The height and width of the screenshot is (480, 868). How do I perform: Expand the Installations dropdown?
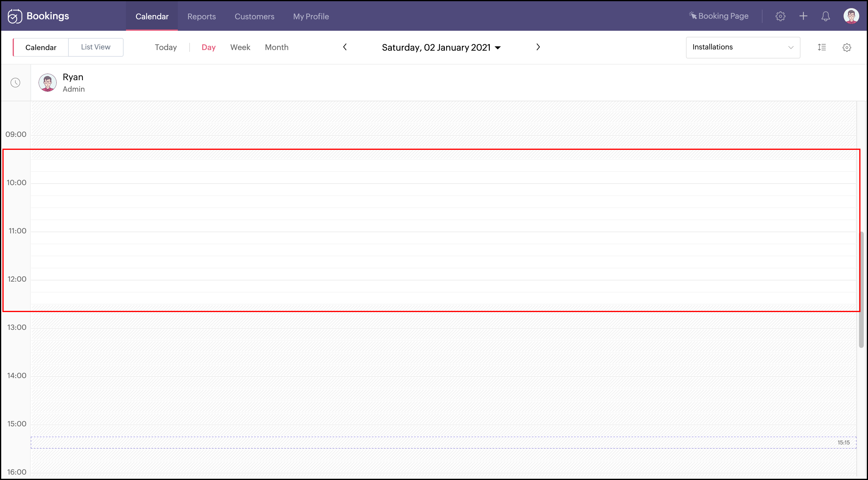[743, 47]
